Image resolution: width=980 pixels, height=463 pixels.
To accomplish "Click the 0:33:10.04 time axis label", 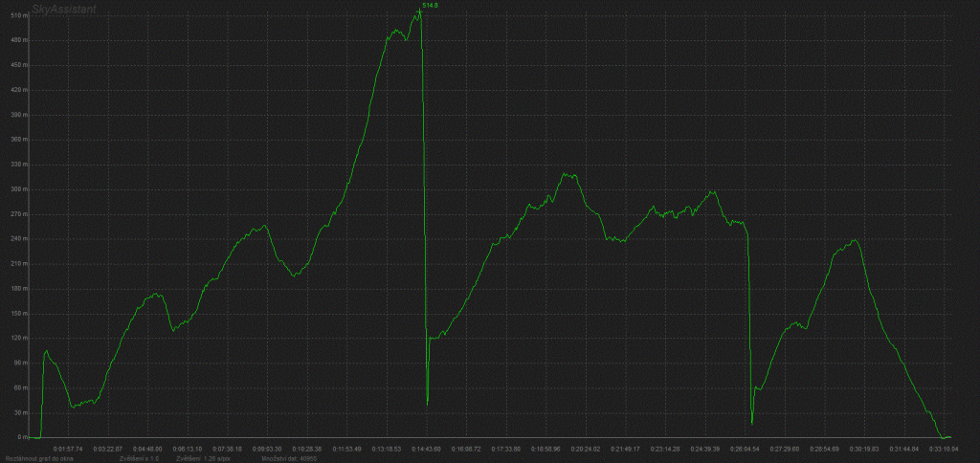I will [x=943, y=448].
